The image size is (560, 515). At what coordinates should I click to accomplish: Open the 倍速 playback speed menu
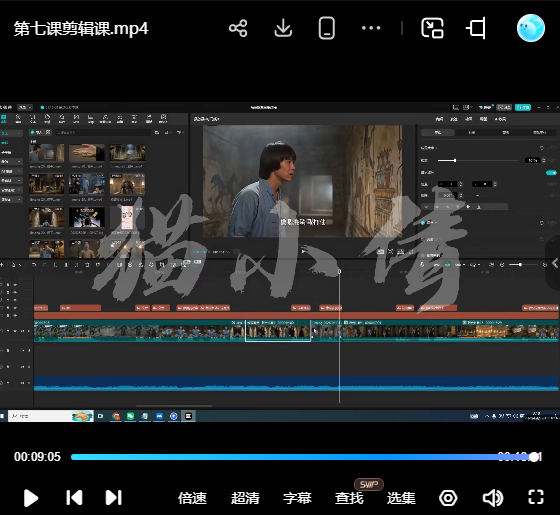pyautogui.click(x=192, y=498)
